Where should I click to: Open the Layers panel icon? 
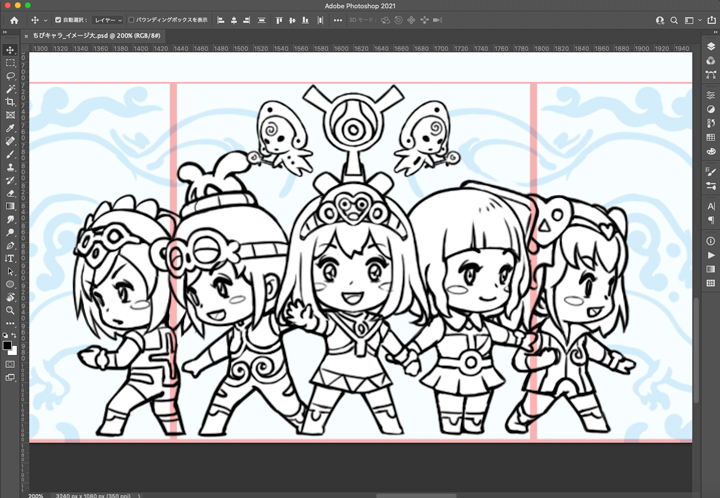click(711, 47)
